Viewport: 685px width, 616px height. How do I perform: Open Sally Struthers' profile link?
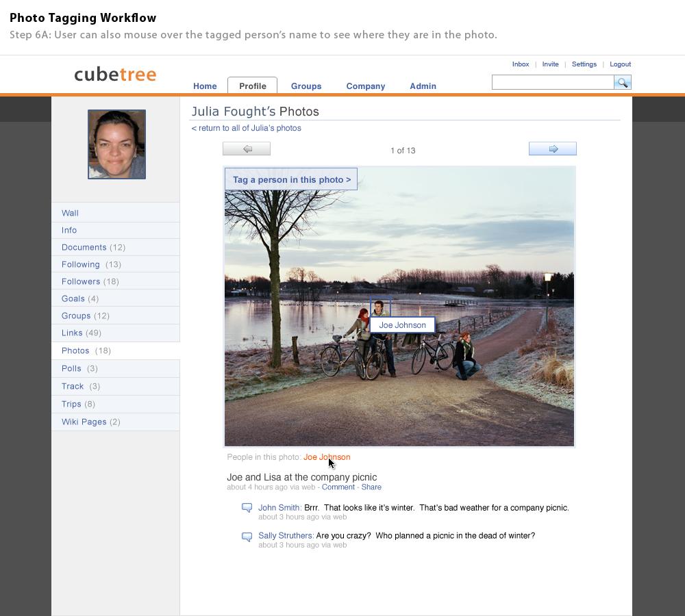286,536
